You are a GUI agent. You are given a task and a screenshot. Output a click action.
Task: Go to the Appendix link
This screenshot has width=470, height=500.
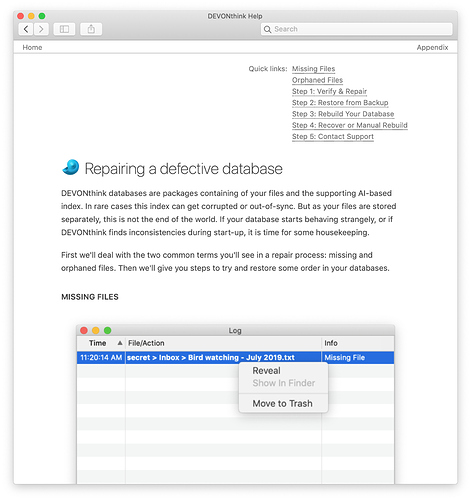pyautogui.click(x=432, y=47)
